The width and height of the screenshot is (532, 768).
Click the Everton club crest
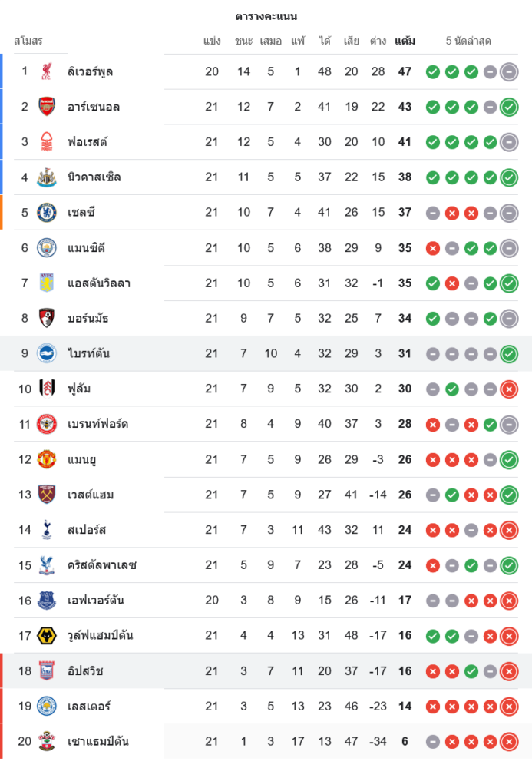coord(47,601)
